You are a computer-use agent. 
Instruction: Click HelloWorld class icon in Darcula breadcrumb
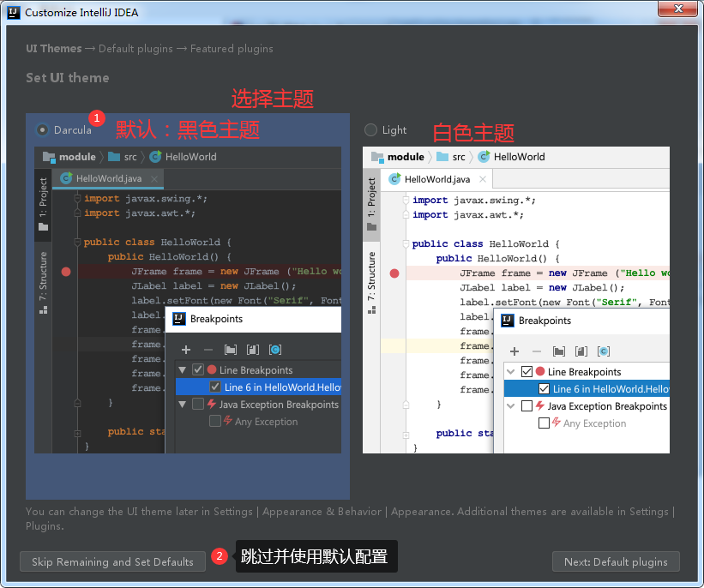pos(155,157)
